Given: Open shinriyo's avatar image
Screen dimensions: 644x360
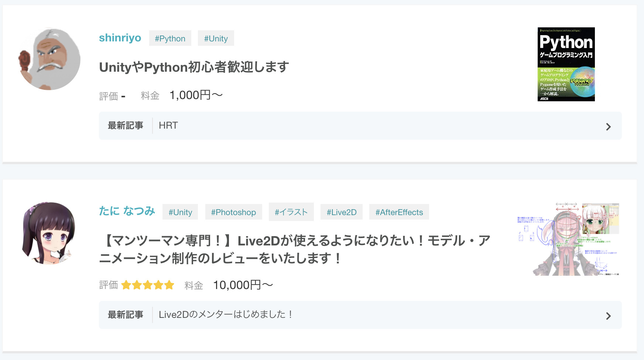Looking at the screenshot, I should click(49, 59).
